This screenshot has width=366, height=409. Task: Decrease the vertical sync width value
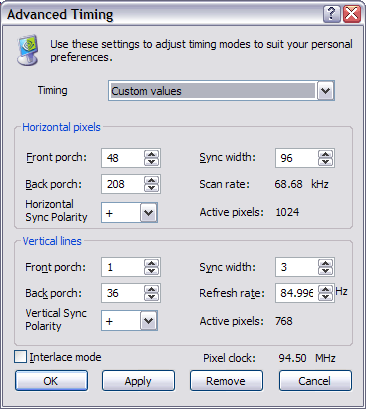click(325, 270)
